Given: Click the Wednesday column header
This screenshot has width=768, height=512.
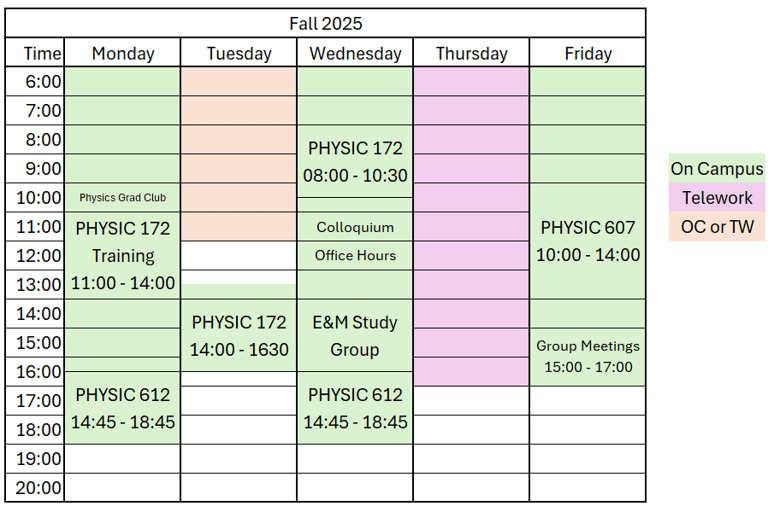Looking at the screenshot, I should (x=355, y=53).
